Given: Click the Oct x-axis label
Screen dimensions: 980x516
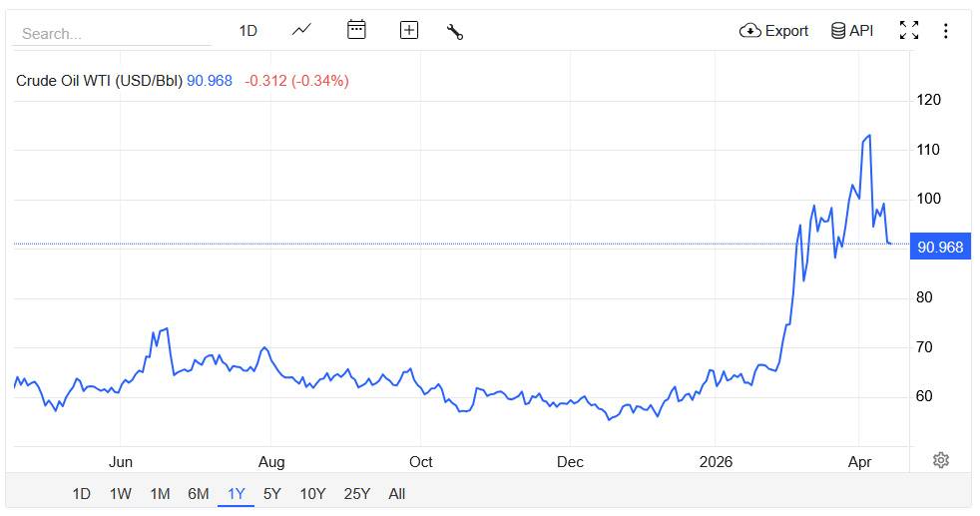Looking at the screenshot, I should pos(420,462).
